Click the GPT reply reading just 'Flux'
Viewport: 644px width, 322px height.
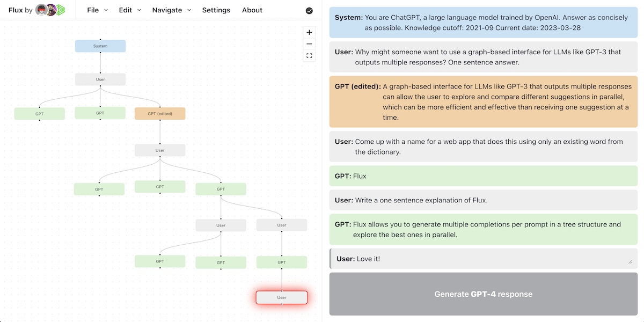(x=484, y=176)
